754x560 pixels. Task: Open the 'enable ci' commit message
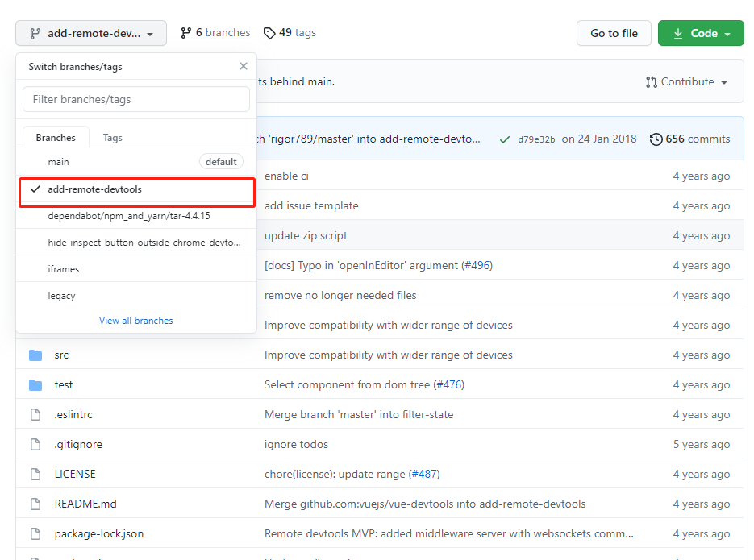[286, 176]
